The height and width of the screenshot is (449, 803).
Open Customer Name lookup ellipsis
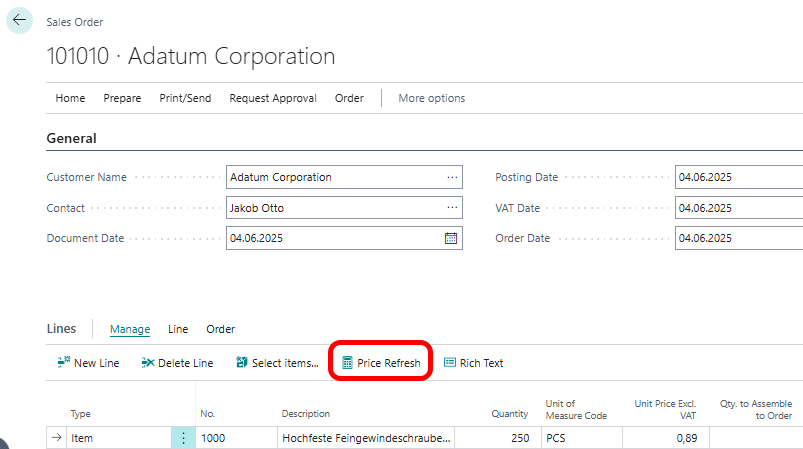(452, 177)
